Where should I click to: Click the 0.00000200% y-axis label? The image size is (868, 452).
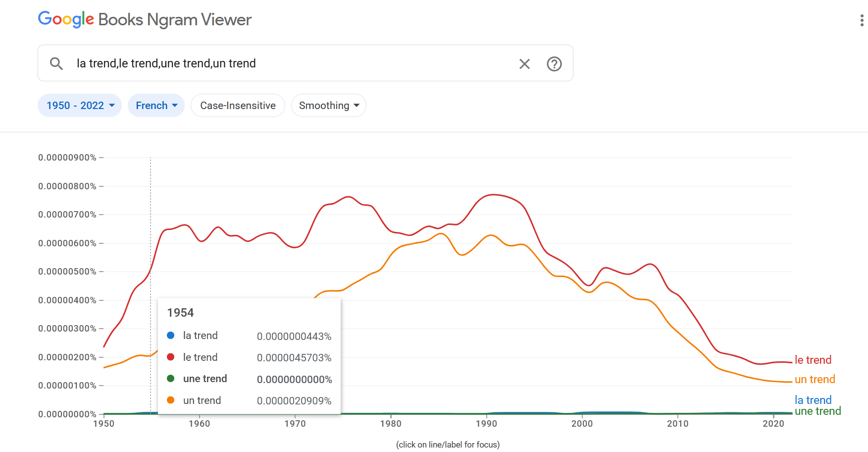click(67, 357)
